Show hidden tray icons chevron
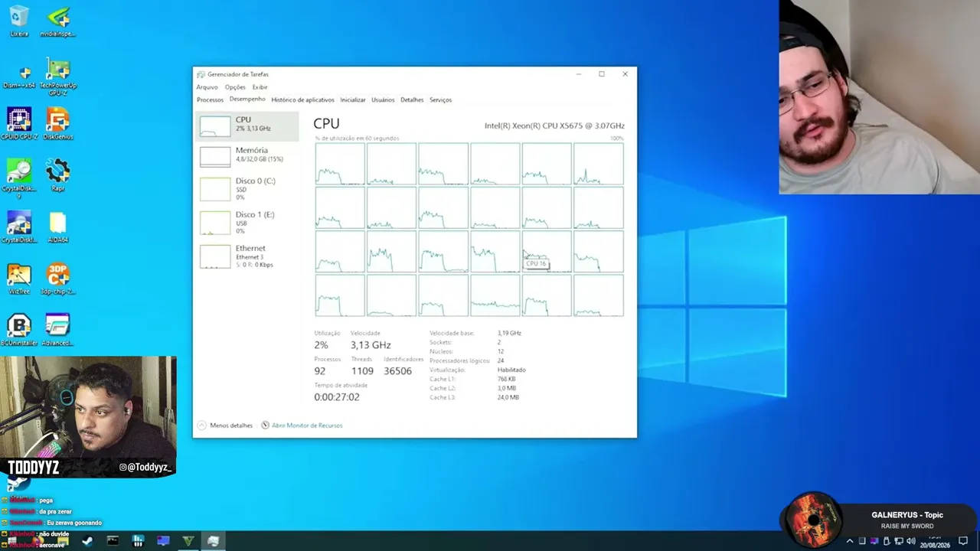 pyautogui.click(x=849, y=541)
